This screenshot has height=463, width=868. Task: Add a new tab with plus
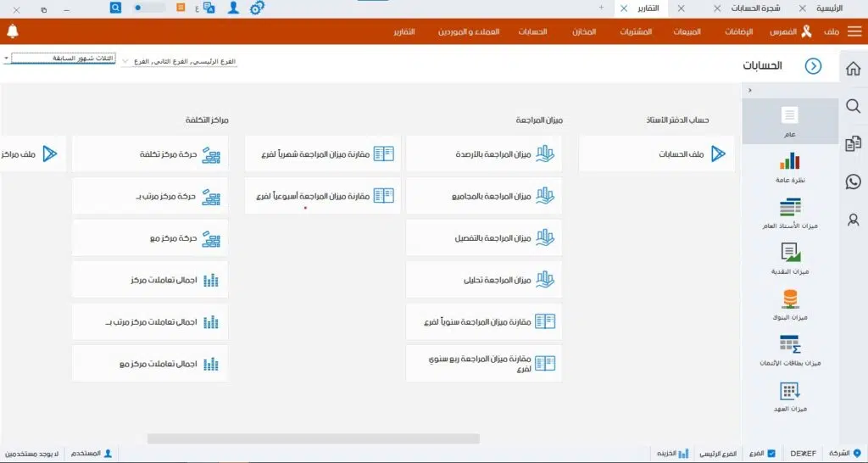click(601, 8)
